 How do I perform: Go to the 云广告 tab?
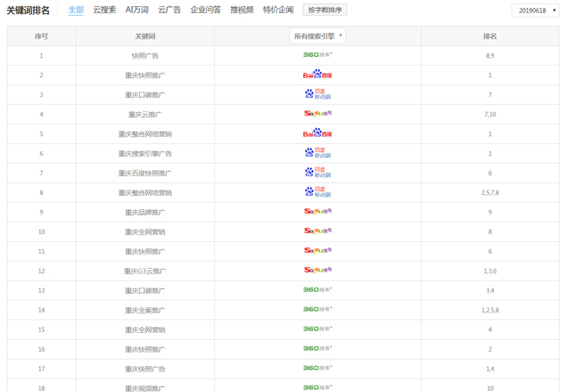pos(169,10)
